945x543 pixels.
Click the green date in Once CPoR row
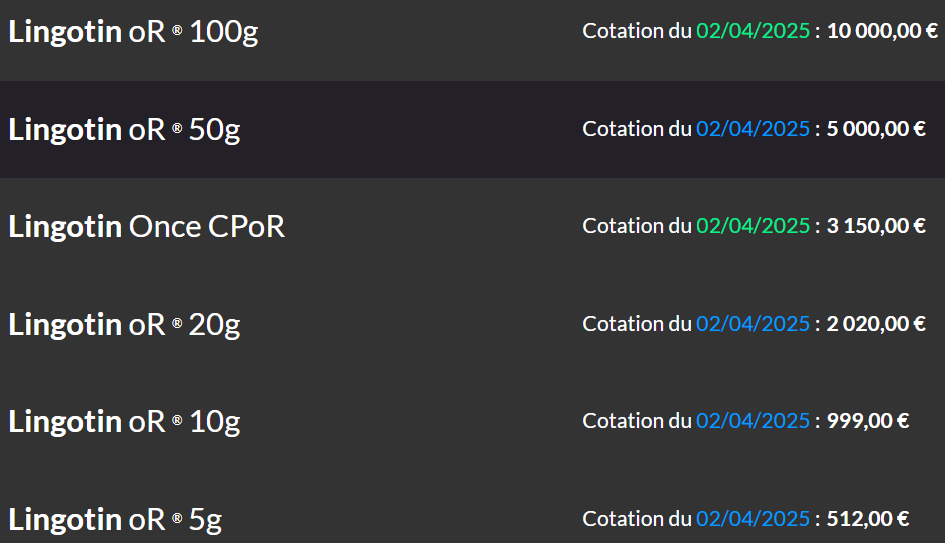click(753, 226)
